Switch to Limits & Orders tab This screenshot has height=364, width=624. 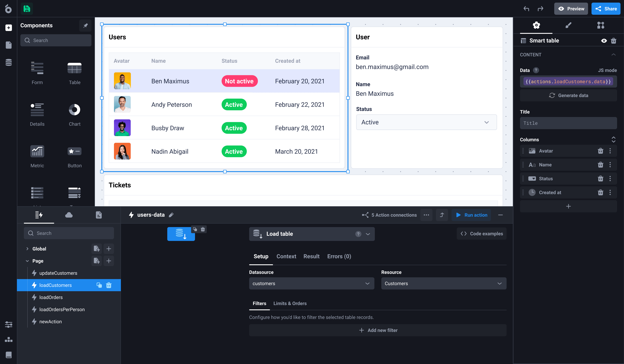290,303
